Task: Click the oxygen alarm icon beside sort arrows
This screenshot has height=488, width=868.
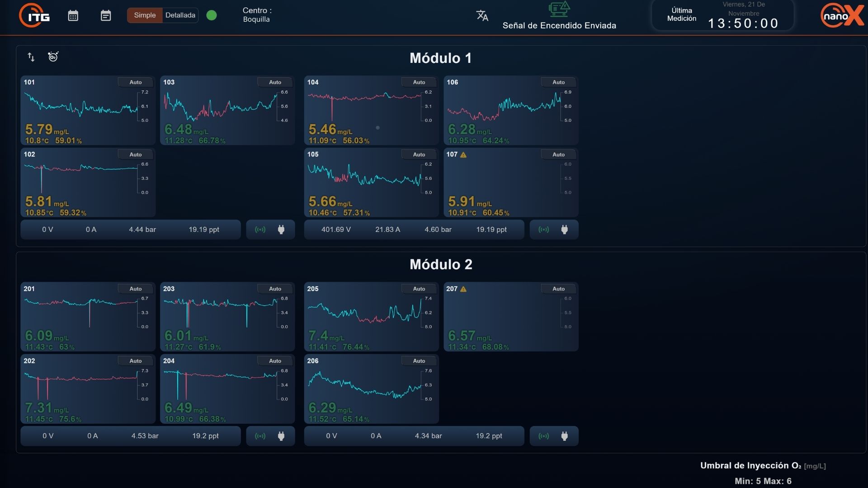Action: point(53,57)
